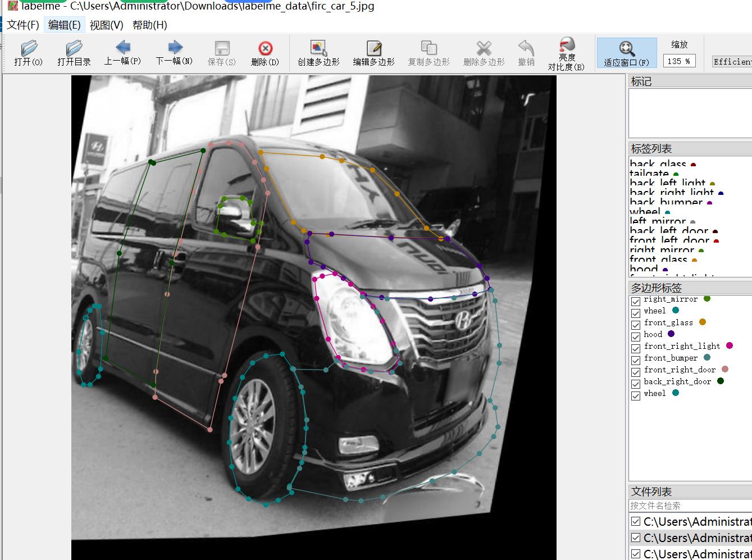Image resolution: width=752 pixels, height=560 pixels.
Task: Open the Help (帮助) menu
Action: pos(149,25)
